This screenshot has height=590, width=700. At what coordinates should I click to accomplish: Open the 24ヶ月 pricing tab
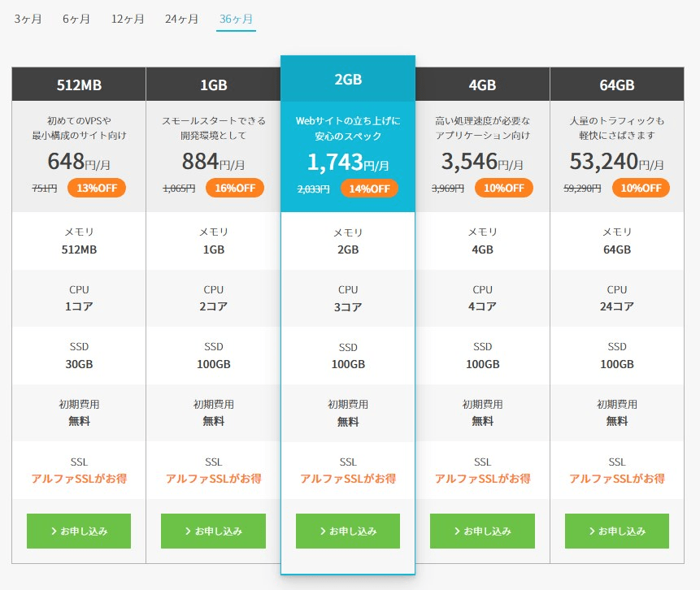point(181,19)
